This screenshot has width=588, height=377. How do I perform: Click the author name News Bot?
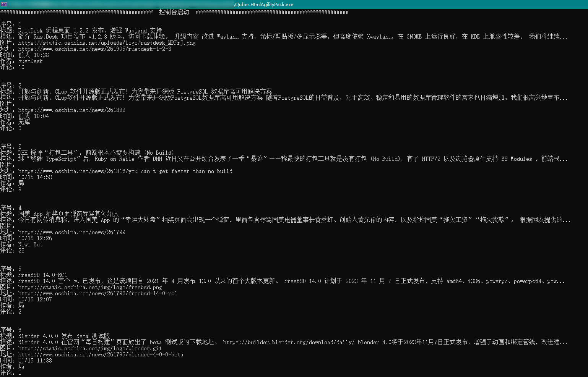pos(30,244)
